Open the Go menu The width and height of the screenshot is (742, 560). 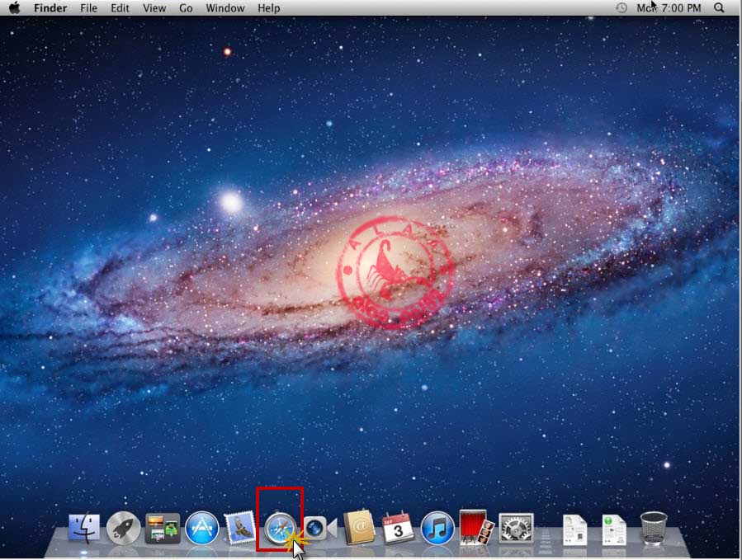pyautogui.click(x=186, y=8)
